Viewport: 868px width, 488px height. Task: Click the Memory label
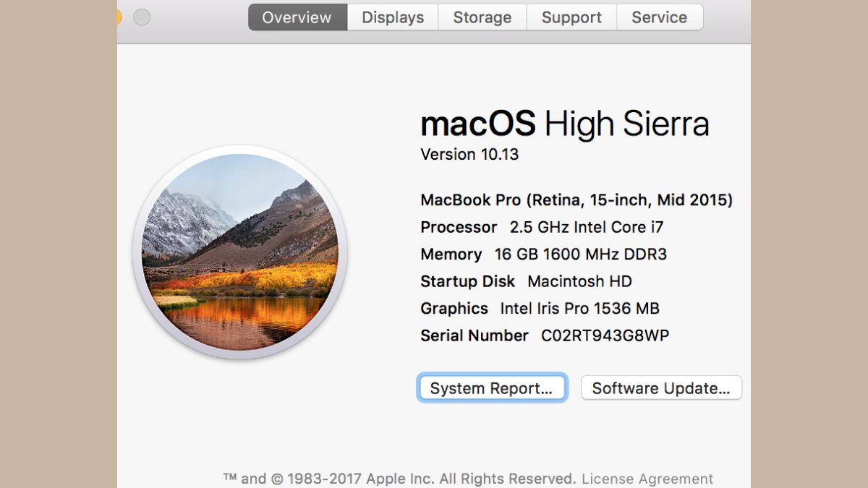451,254
